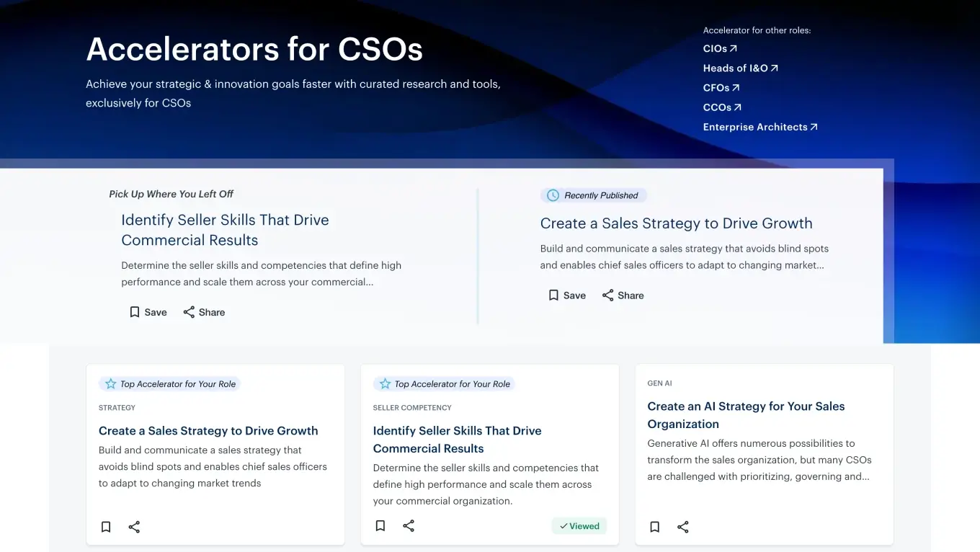
Task: Click the share icon on the Gen AI card
Action: point(682,527)
